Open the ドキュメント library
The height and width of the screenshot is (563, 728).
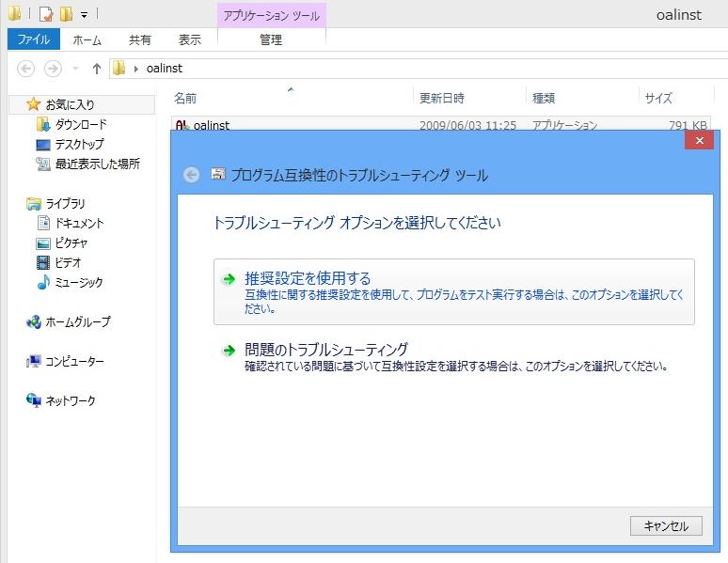pos(79,224)
